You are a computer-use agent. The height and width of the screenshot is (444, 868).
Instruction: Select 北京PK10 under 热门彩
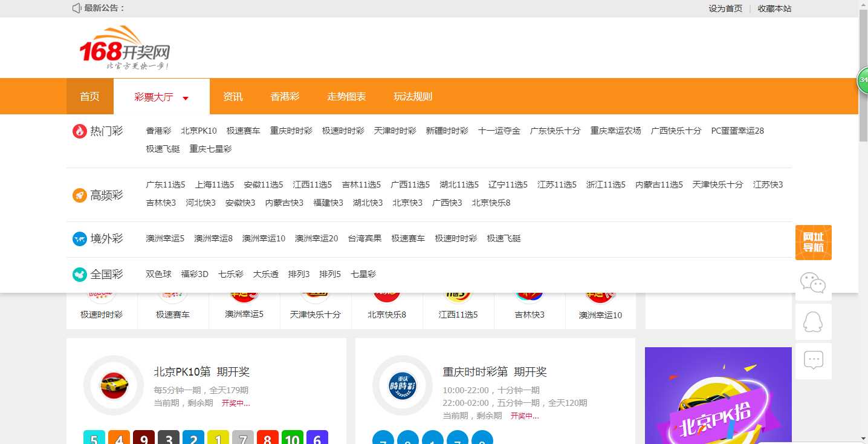pos(199,131)
